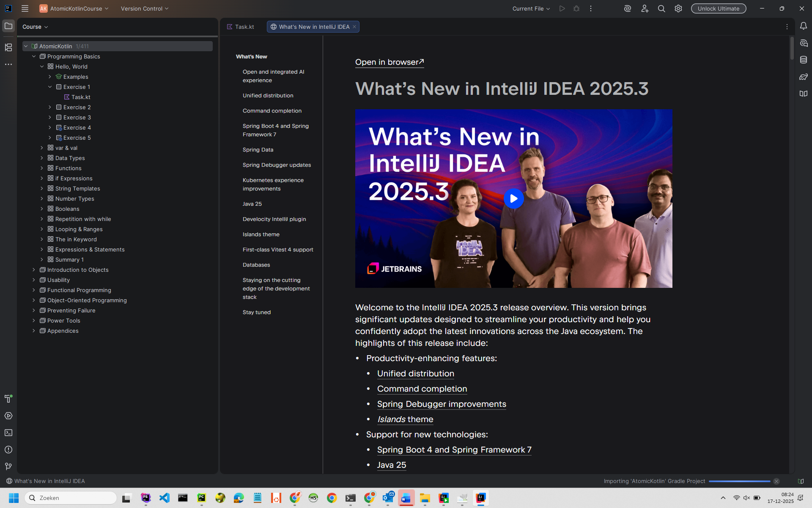Play the What's New video
The height and width of the screenshot is (508, 812).
point(513,199)
